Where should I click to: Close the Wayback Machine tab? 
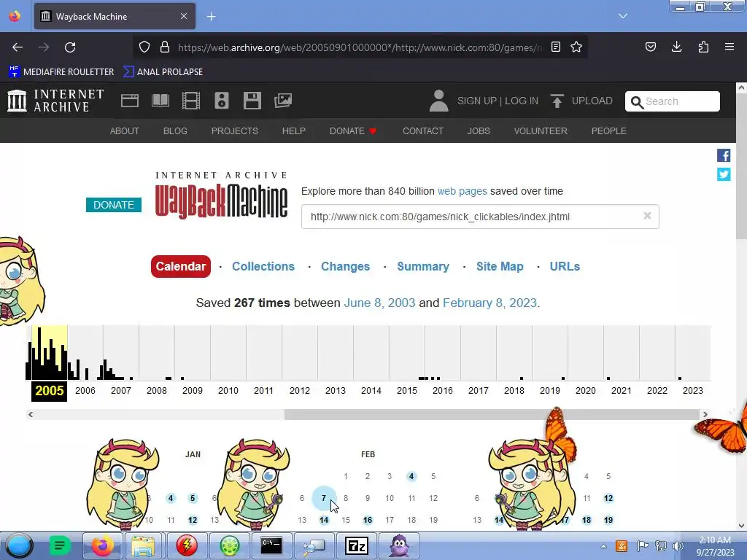(x=184, y=16)
